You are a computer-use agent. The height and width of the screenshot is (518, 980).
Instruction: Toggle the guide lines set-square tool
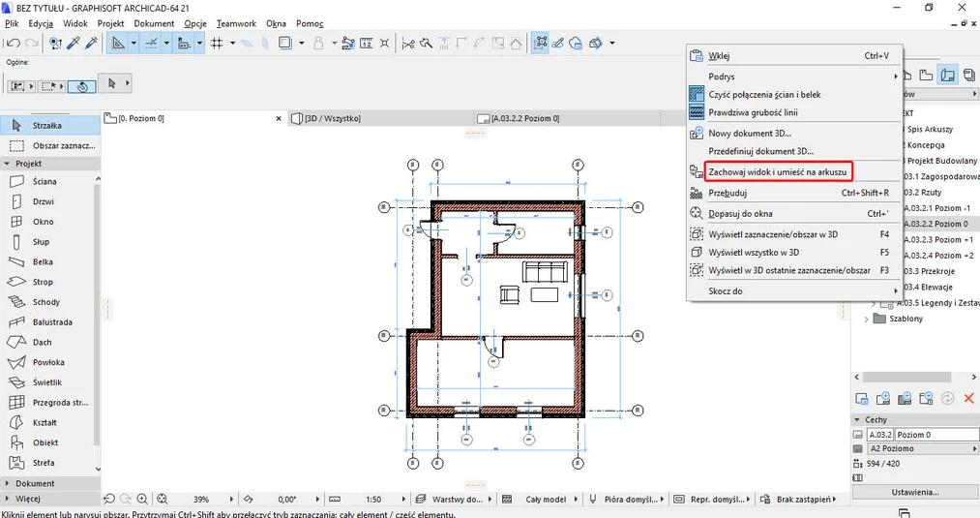point(117,44)
